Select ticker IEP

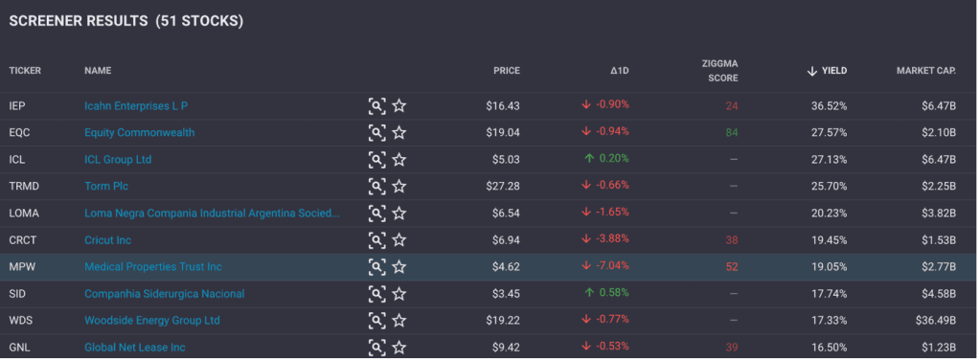17,106
